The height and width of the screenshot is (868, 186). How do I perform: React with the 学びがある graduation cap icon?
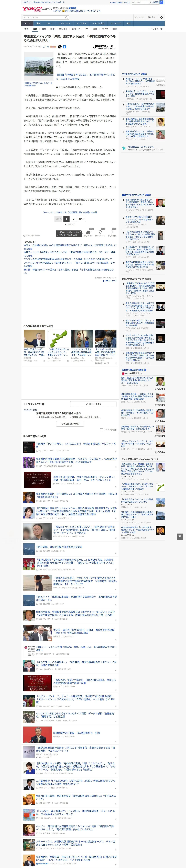[89, 232]
